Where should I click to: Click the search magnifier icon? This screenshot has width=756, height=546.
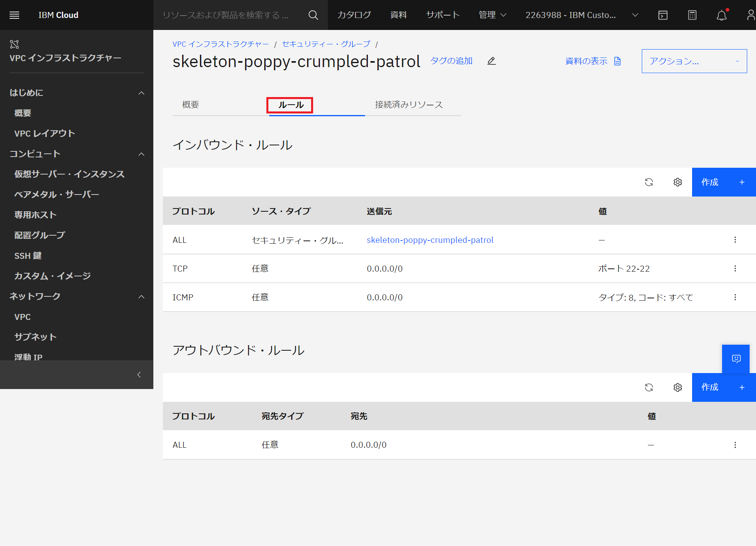point(314,15)
